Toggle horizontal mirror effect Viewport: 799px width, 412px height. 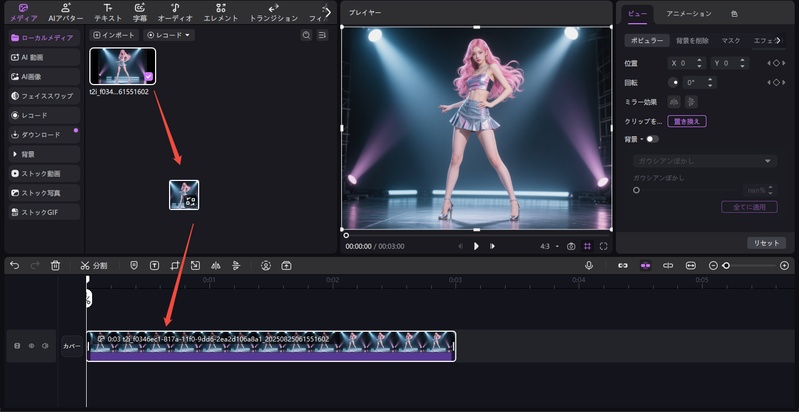coord(674,102)
